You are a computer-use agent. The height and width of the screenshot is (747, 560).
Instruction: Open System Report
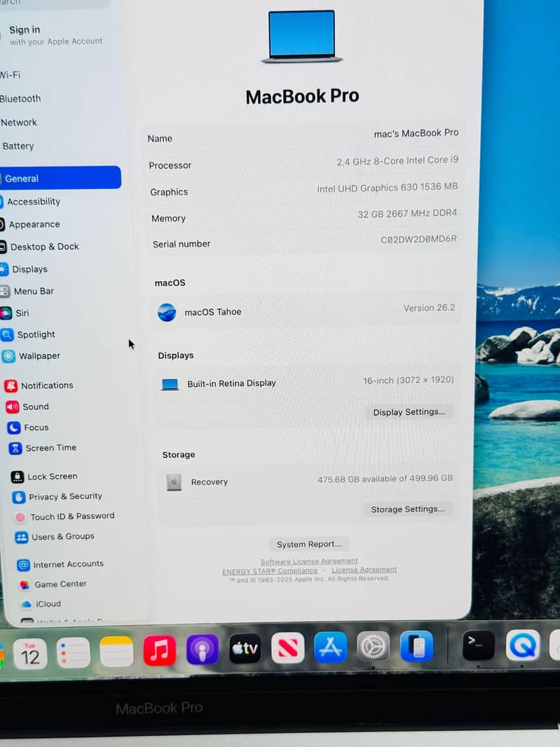tap(309, 544)
